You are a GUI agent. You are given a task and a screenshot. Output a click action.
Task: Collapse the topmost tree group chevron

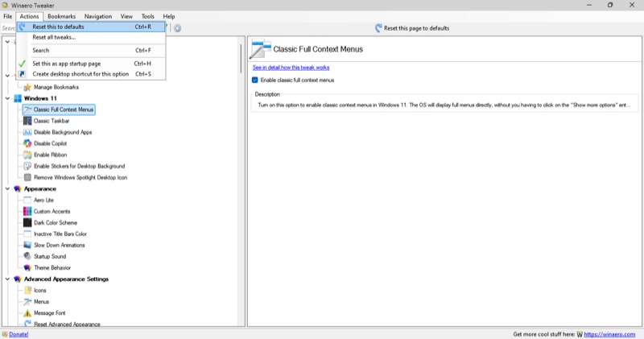click(7, 42)
